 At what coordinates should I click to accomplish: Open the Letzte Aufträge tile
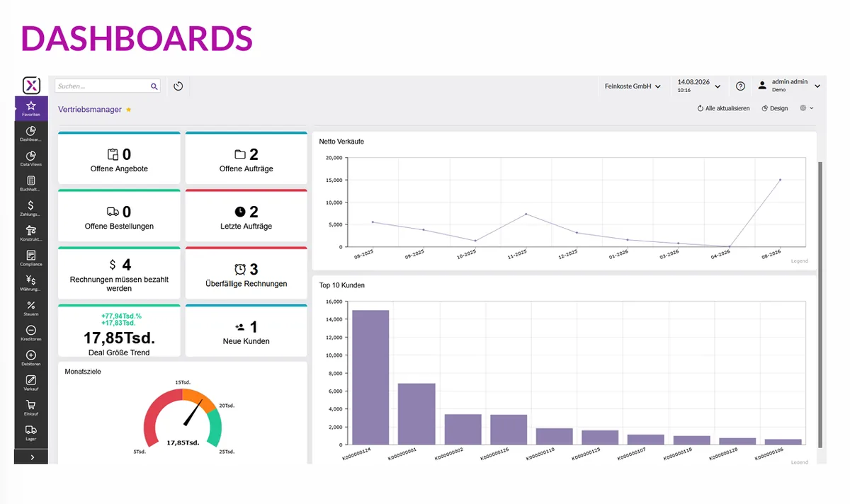tap(246, 216)
